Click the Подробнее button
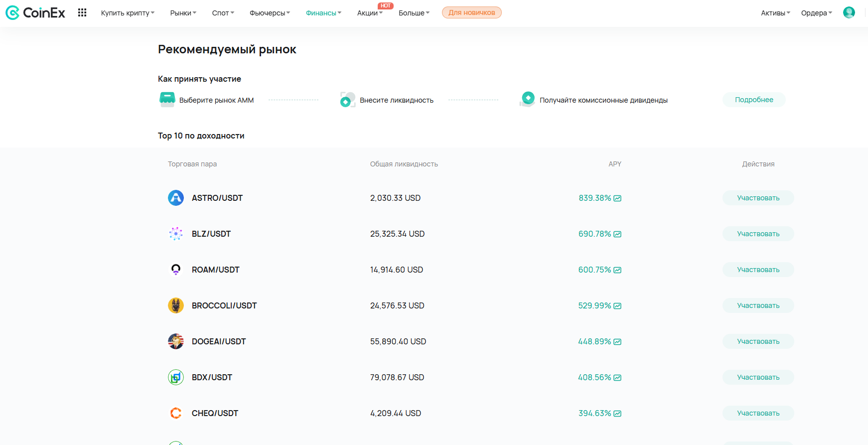 click(x=754, y=100)
